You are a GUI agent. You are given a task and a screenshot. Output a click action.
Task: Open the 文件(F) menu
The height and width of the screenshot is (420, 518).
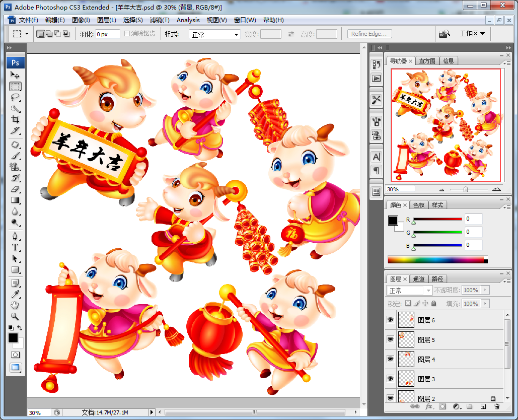point(28,20)
